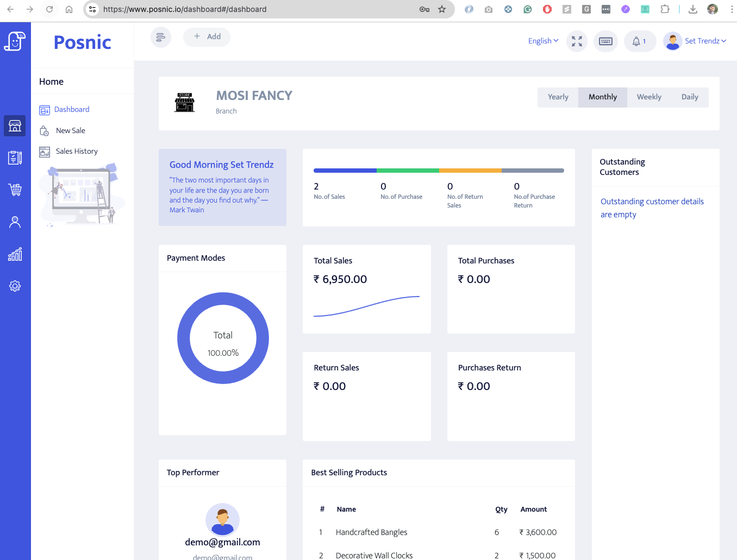The image size is (737, 560).
Task: Open the Posnic logo icon
Action: pyautogui.click(x=15, y=41)
